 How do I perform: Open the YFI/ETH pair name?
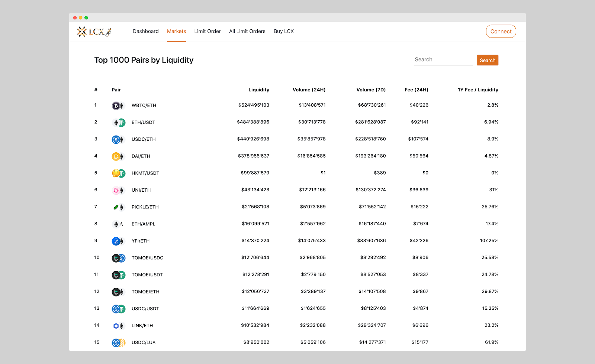[141, 241]
